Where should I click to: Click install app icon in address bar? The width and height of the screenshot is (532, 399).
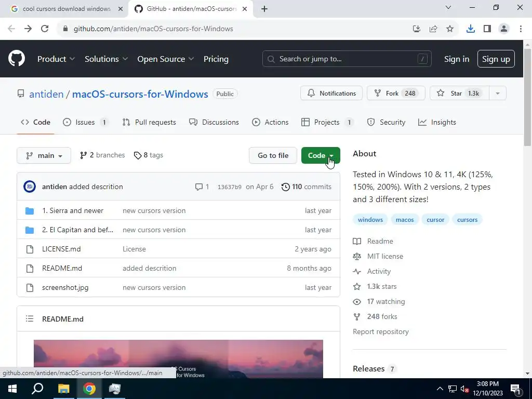coord(417,29)
